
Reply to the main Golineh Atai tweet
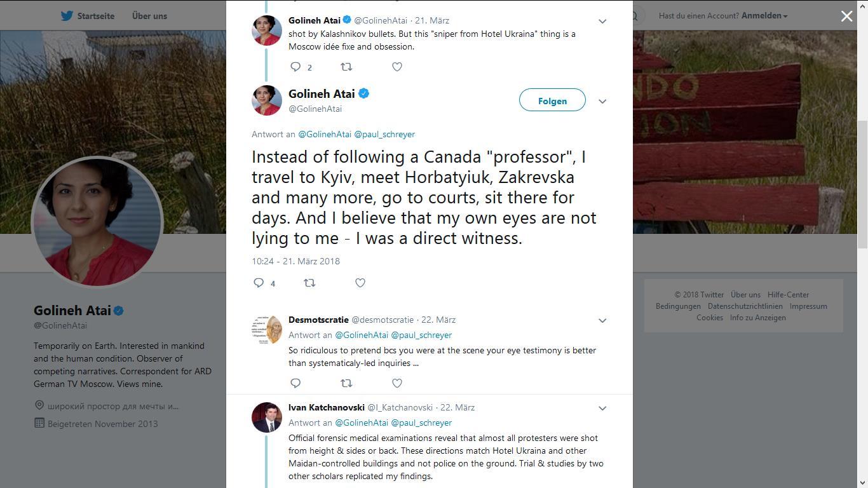pyautogui.click(x=259, y=283)
